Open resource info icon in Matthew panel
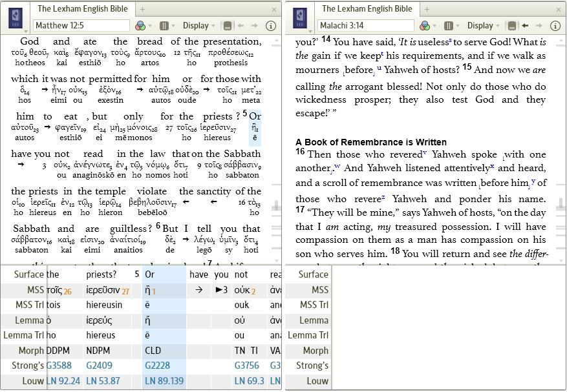The height and width of the screenshot is (392, 567). pyautogui.click(x=270, y=26)
